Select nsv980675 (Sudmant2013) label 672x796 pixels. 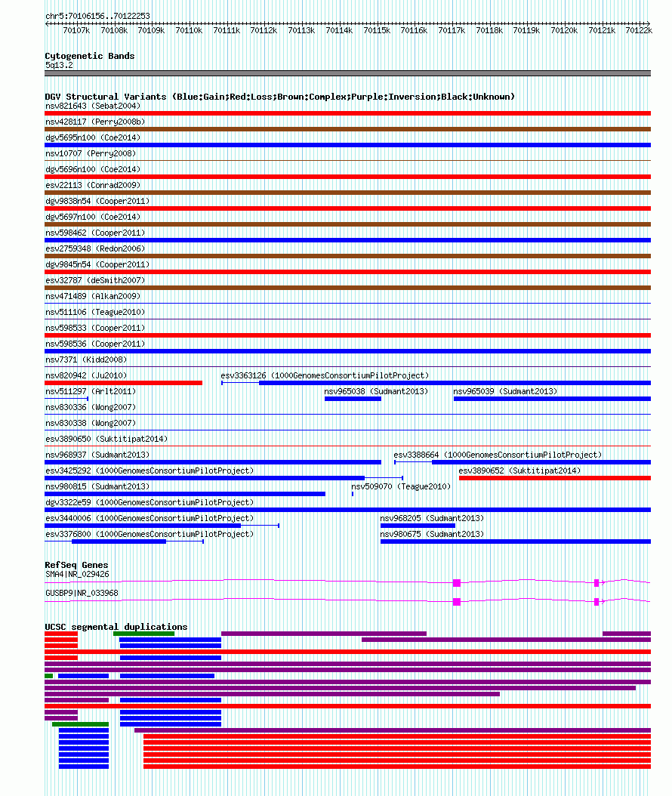[x=432, y=534]
